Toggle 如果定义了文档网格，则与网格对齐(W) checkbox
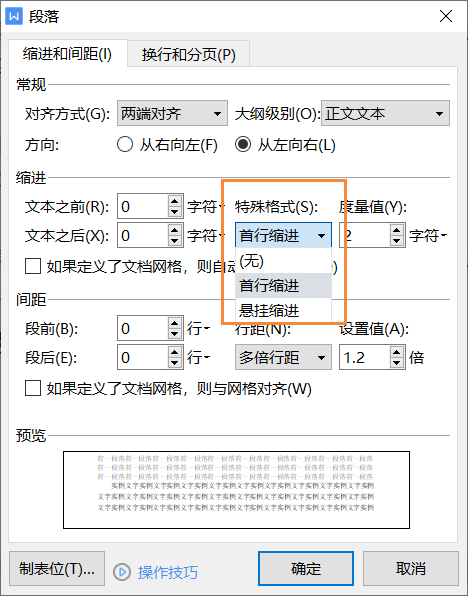468x596 pixels. point(33,388)
